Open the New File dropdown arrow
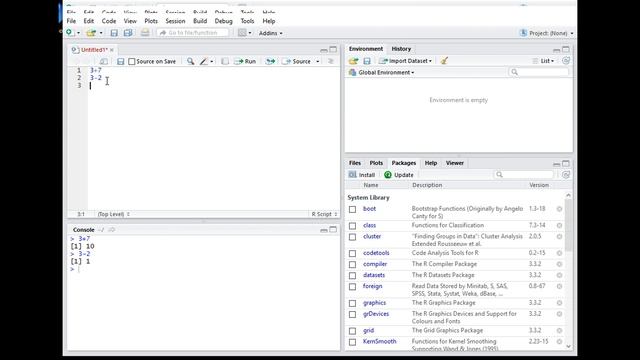The image size is (640, 360). click(x=78, y=33)
